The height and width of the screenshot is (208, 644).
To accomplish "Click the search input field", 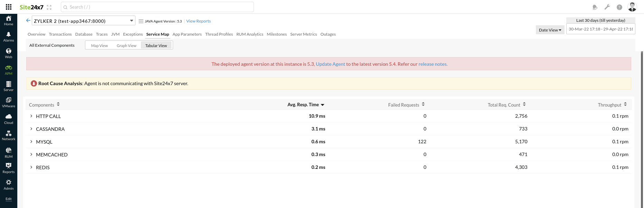I will pos(157,7).
